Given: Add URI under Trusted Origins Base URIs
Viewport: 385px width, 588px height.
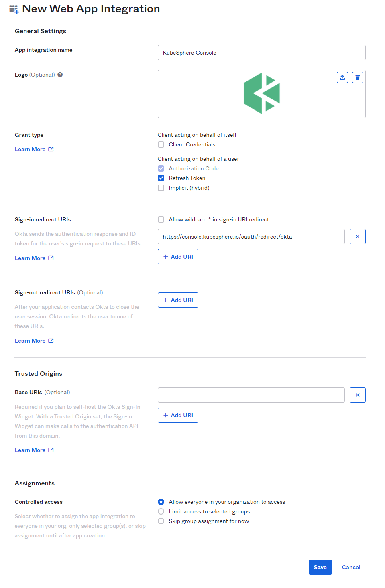Looking at the screenshot, I should (x=178, y=415).
